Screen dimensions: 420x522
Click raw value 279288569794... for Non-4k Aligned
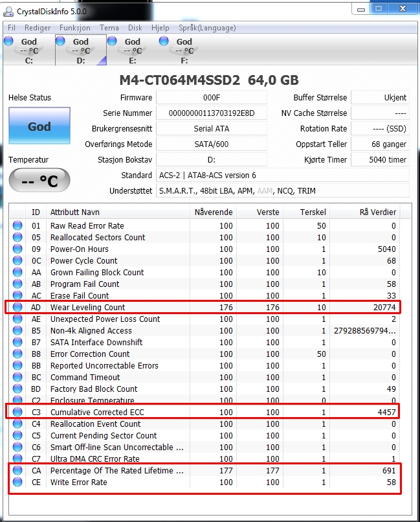coord(365,330)
